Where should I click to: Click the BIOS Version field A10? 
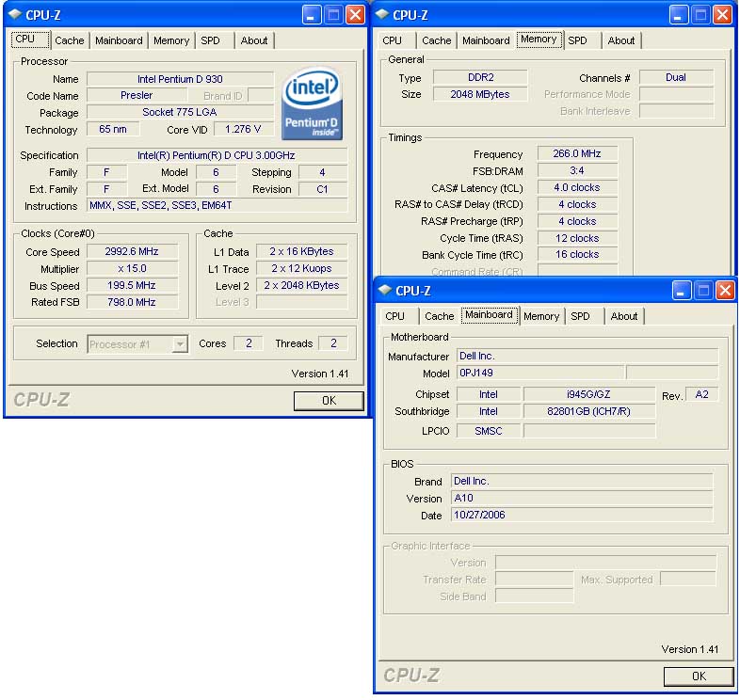tap(582, 498)
